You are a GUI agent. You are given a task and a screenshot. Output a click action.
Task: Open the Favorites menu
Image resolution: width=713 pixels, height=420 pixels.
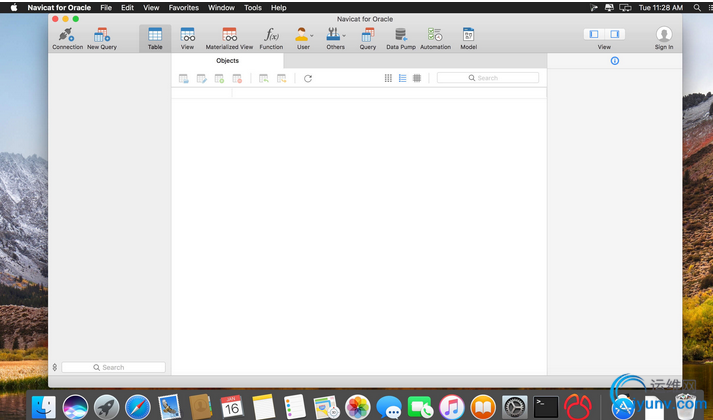tap(184, 7)
